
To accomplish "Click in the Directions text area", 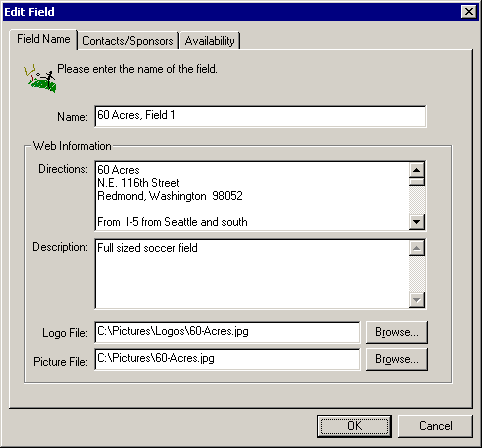I will pos(252,196).
